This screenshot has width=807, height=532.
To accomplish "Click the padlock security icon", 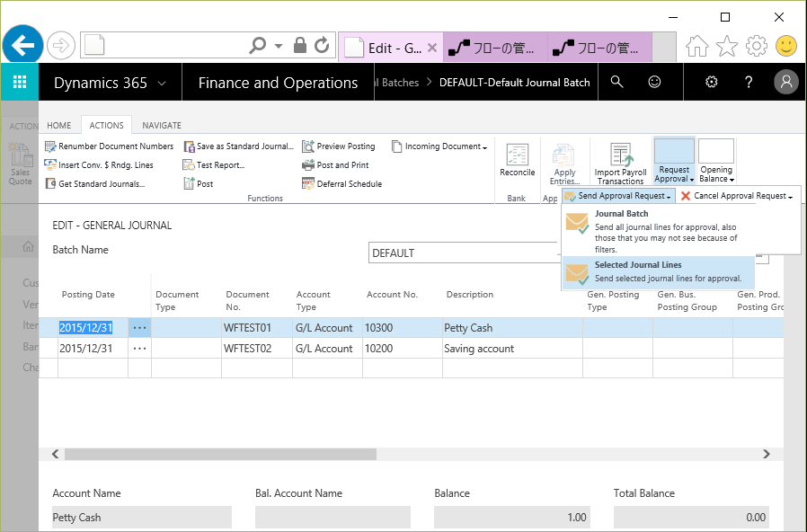I will (300, 45).
